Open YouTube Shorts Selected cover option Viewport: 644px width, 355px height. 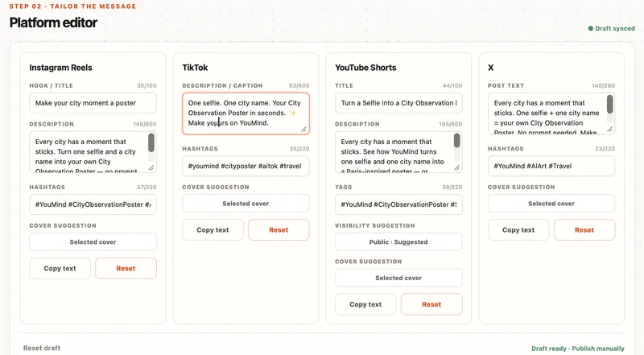[x=398, y=278]
